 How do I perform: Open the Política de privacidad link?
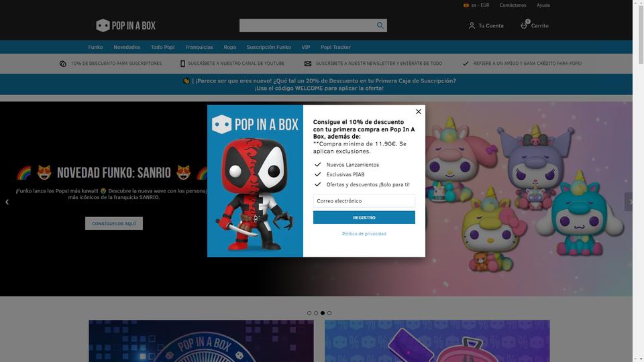[364, 234]
